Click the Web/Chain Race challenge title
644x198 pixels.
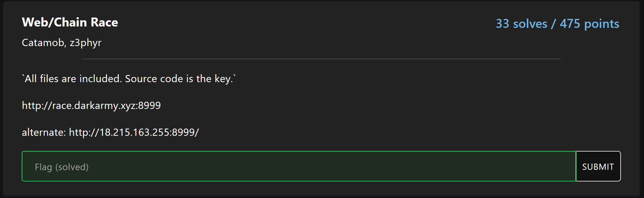(x=70, y=22)
